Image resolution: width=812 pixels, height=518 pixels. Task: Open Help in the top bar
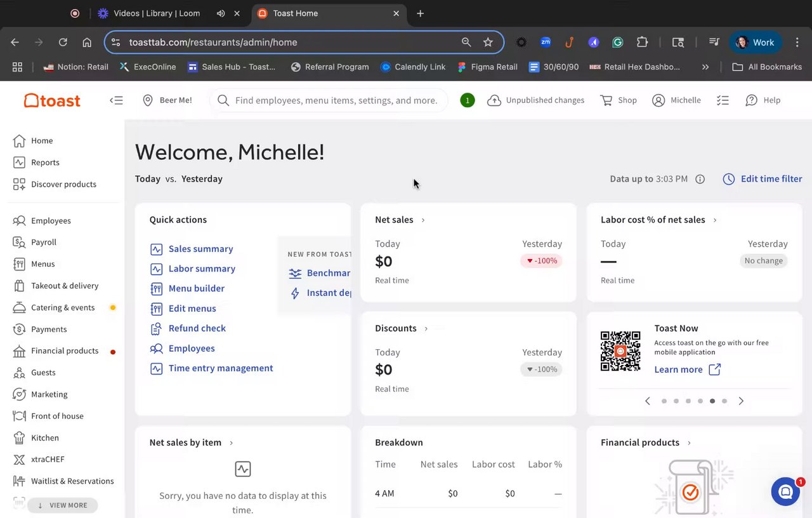click(763, 100)
